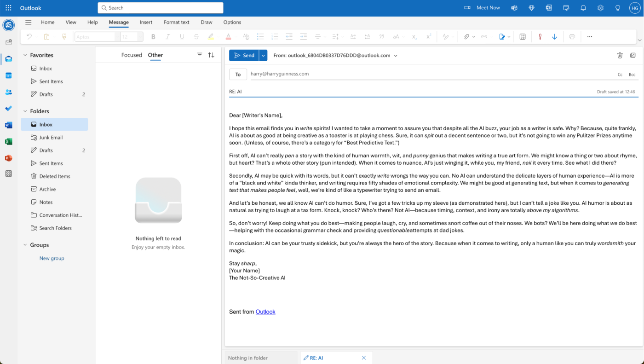The image size is (644, 364).
Task: Open the My Day calendar icon
Action: tap(566, 8)
